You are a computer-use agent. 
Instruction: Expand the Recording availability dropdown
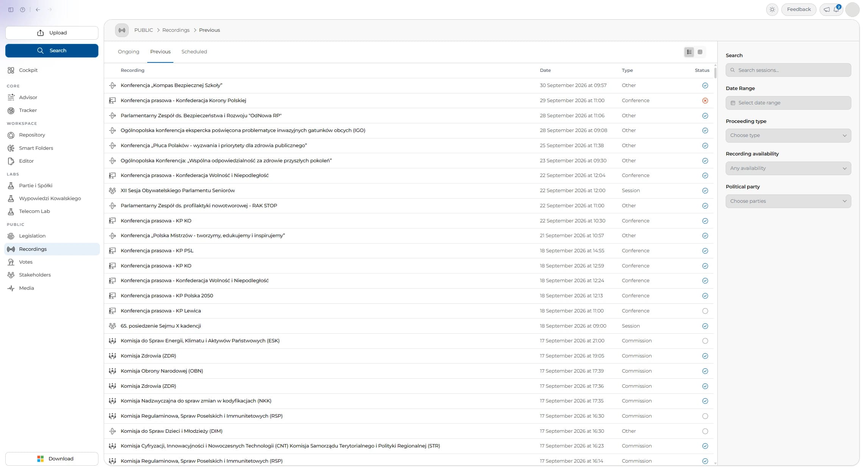(x=788, y=168)
